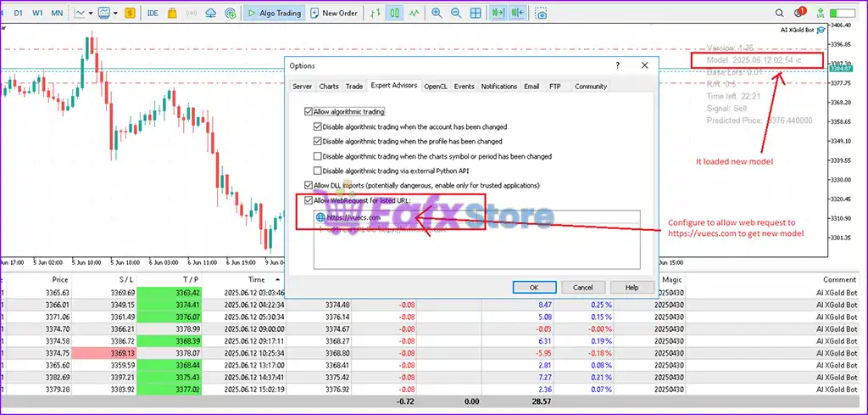The image size is (868, 415).
Task: Switch to the Trade tab
Action: (x=354, y=87)
